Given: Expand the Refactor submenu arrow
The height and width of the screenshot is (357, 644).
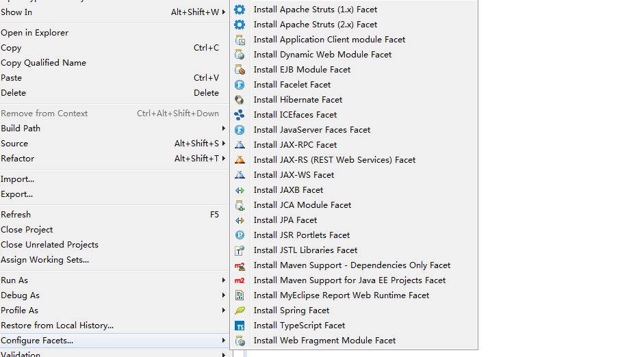Looking at the screenshot, I should pyautogui.click(x=223, y=159).
